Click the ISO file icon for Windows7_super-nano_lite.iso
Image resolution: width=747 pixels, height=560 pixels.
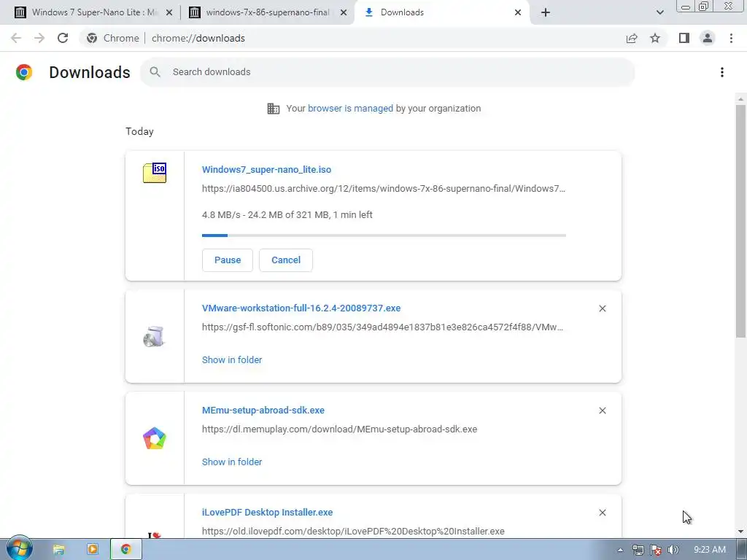click(x=155, y=172)
